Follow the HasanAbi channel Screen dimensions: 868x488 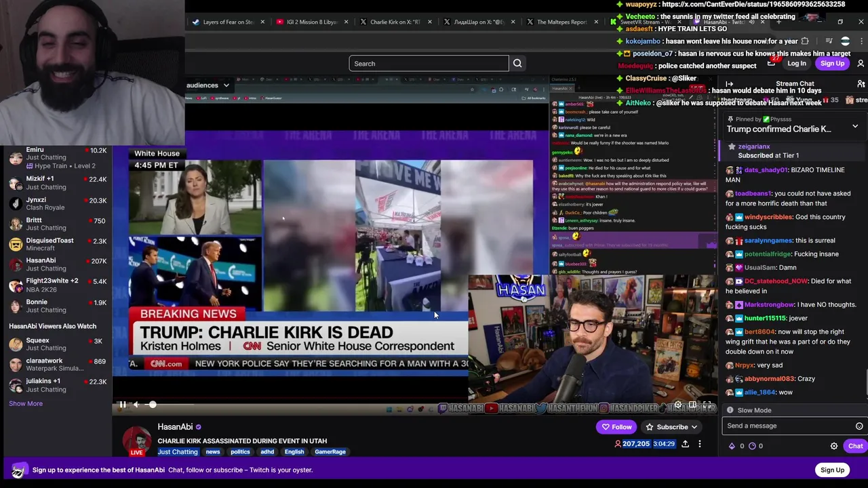(617, 427)
